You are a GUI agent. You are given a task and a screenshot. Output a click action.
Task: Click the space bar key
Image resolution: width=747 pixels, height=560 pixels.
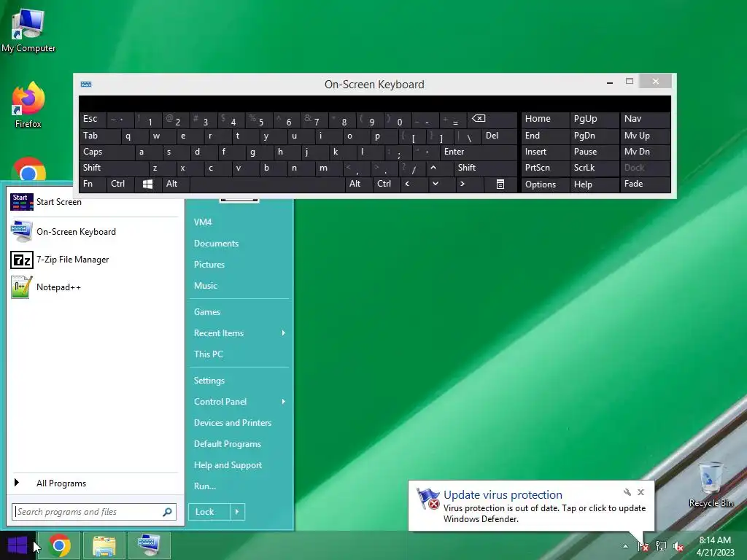[267, 184]
